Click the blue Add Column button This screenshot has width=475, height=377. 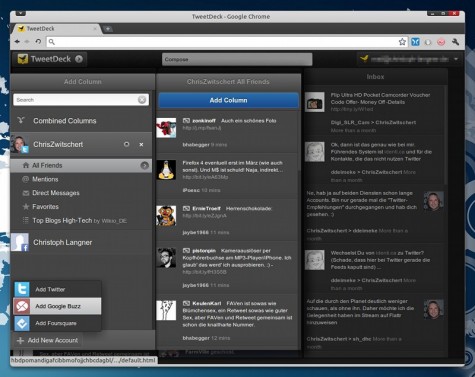pyautogui.click(x=228, y=100)
